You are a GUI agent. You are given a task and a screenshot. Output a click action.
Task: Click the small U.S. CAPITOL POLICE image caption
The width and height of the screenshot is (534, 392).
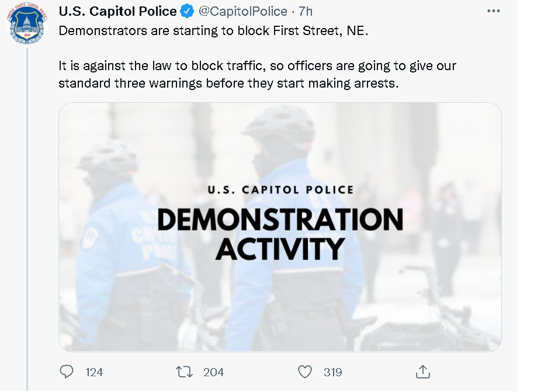click(x=280, y=190)
